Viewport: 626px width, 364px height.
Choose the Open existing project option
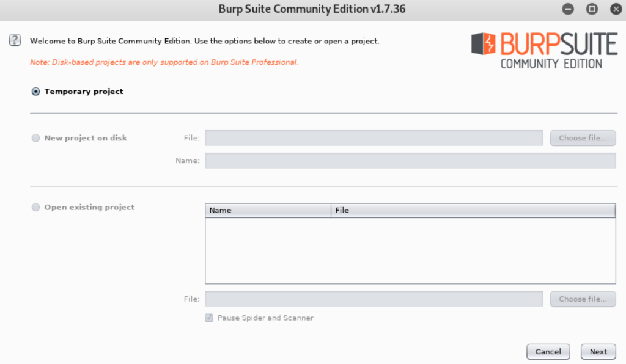pos(35,207)
